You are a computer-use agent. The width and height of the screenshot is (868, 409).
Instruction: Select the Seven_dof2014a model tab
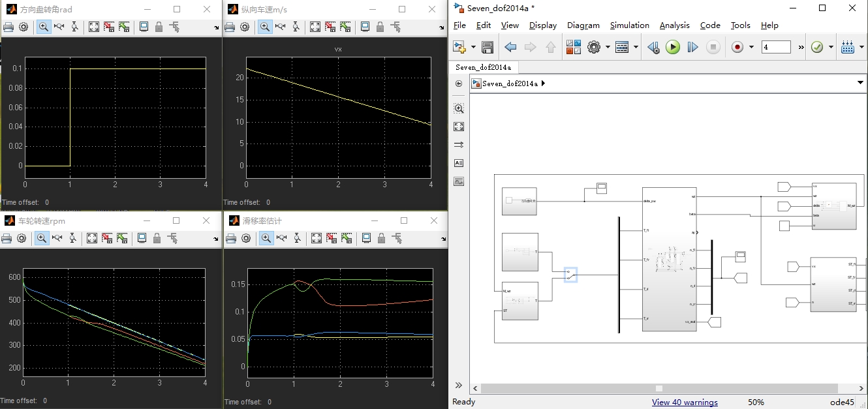(483, 67)
